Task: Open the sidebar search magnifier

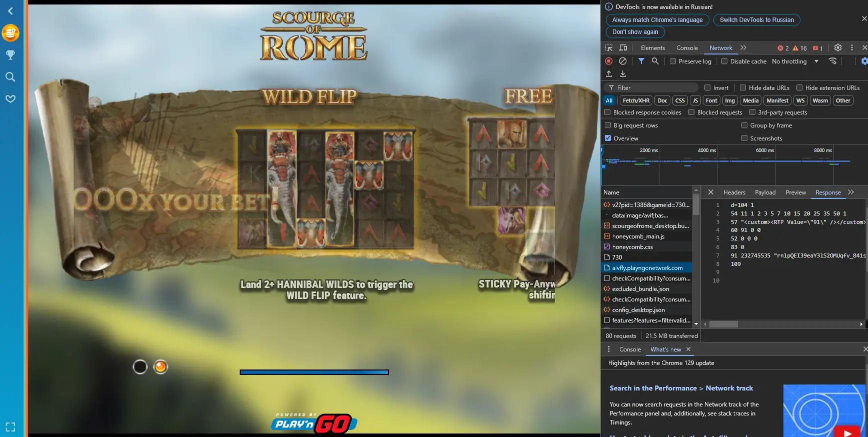Action: (11, 77)
